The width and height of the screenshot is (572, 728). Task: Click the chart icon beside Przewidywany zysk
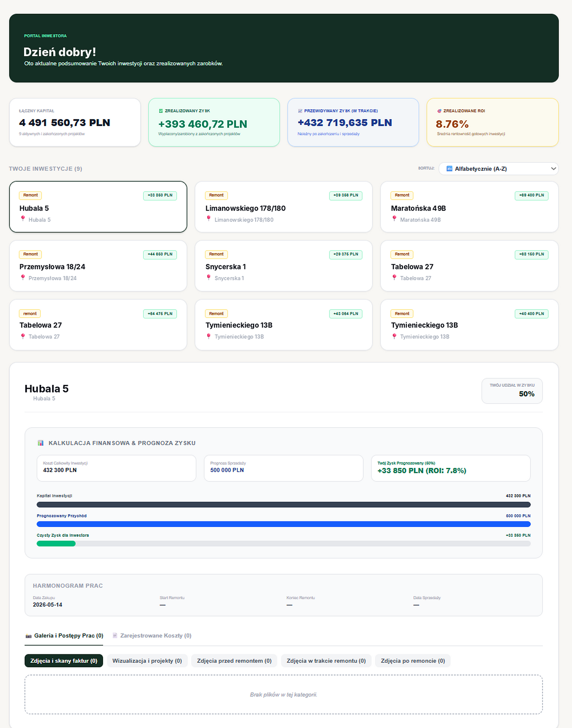[300, 111]
